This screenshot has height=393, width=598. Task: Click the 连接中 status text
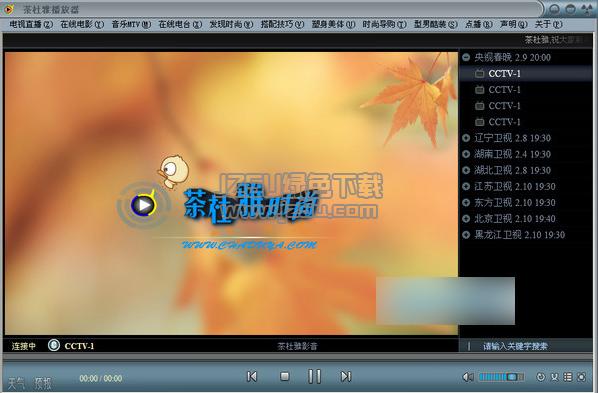[x=24, y=346]
